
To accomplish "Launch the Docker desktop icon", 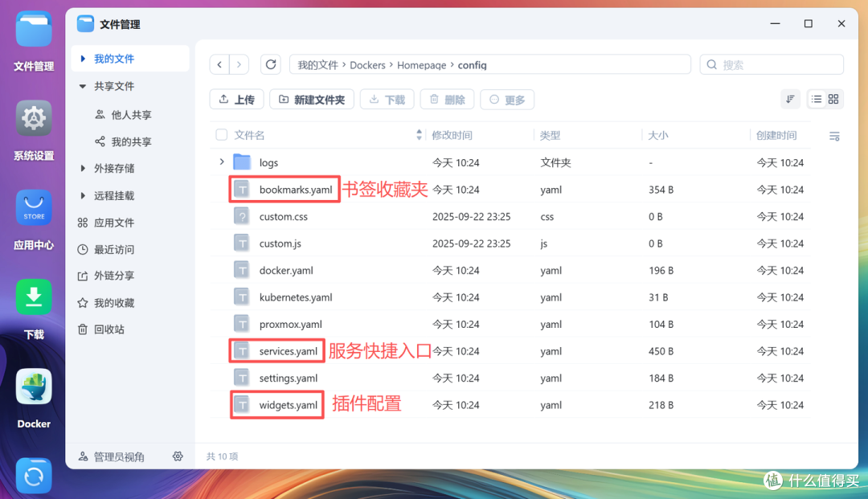I will [34, 387].
